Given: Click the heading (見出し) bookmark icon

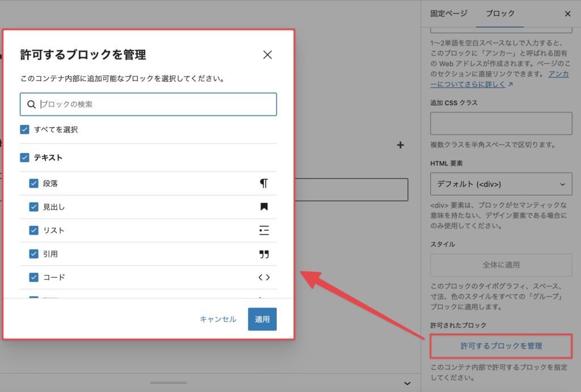Looking at the screenshot, I should (x=264, y=207).
